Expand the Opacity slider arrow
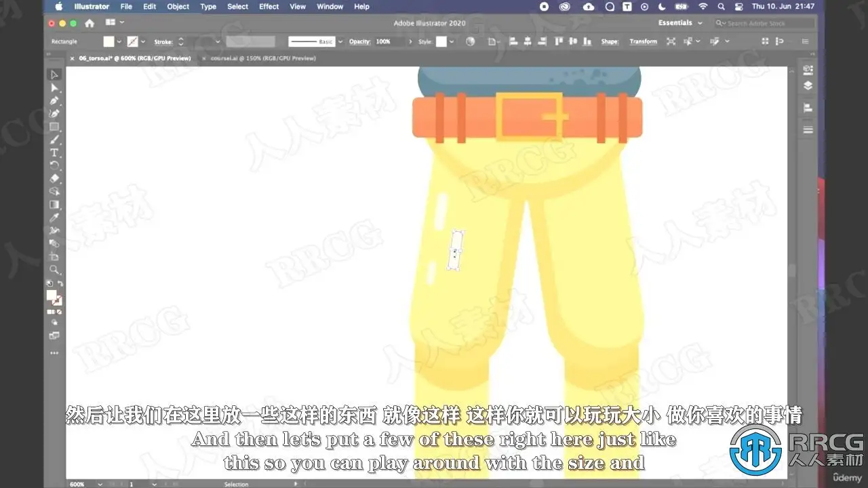The image size is (868, 488). [410, 41]
